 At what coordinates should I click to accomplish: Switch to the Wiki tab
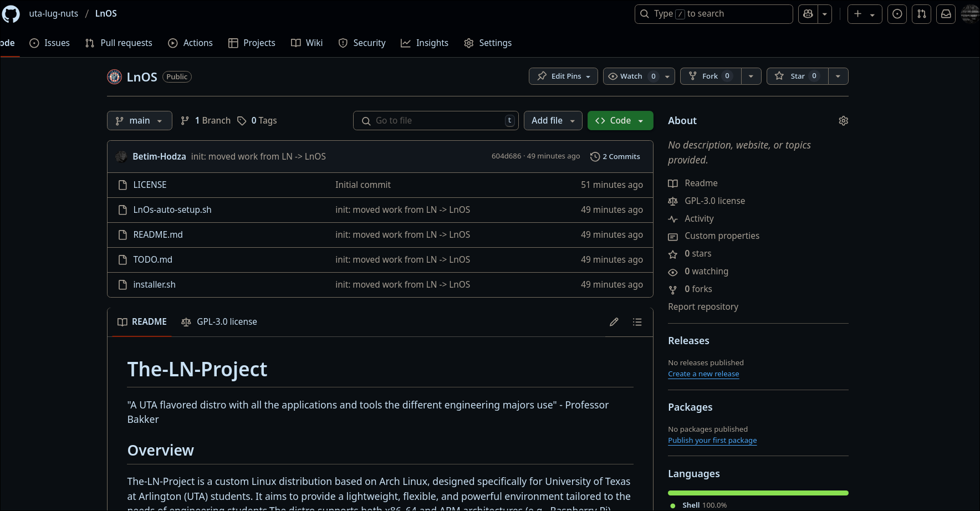pyautogui.click(x=307, y=43)
